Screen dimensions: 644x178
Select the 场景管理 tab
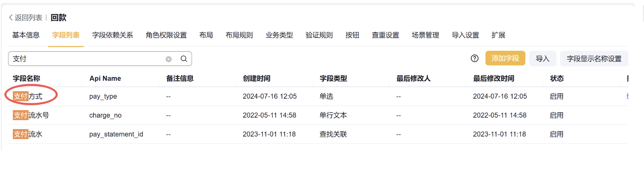tap(425, 35)
